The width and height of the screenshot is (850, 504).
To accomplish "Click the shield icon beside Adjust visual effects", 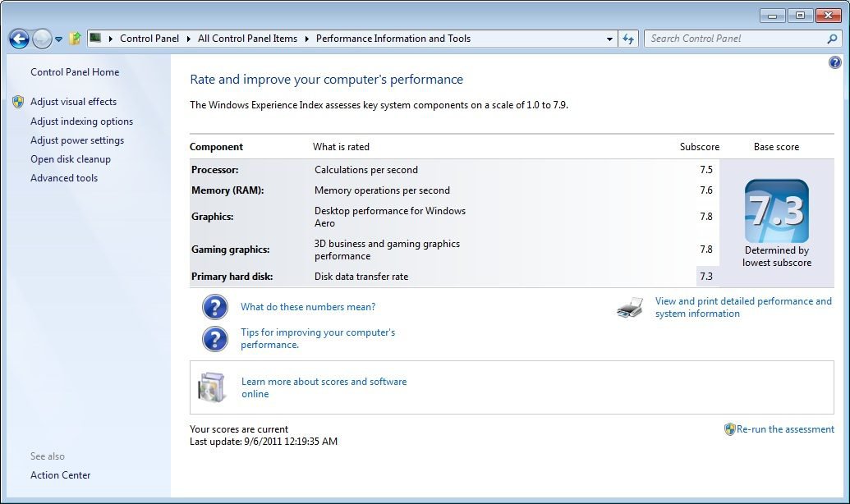I will pyautogui.click(x=18, y=102).
